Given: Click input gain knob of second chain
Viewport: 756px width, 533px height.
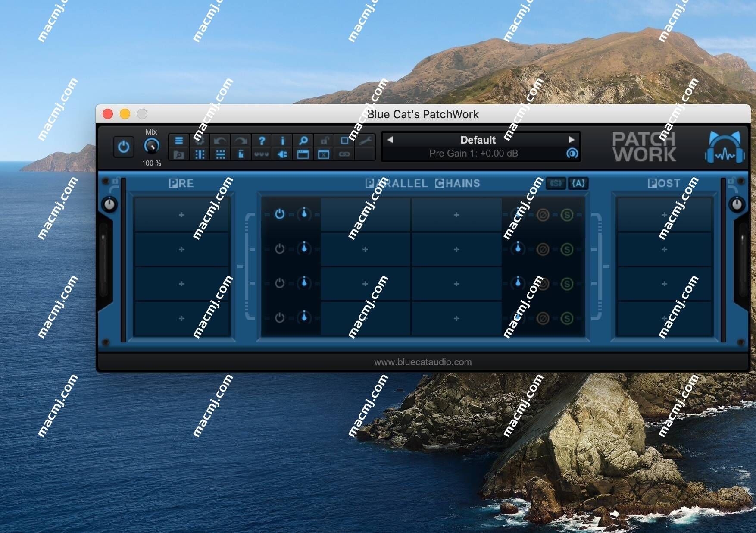Looking at the screenshot, I should pos(304,248).
